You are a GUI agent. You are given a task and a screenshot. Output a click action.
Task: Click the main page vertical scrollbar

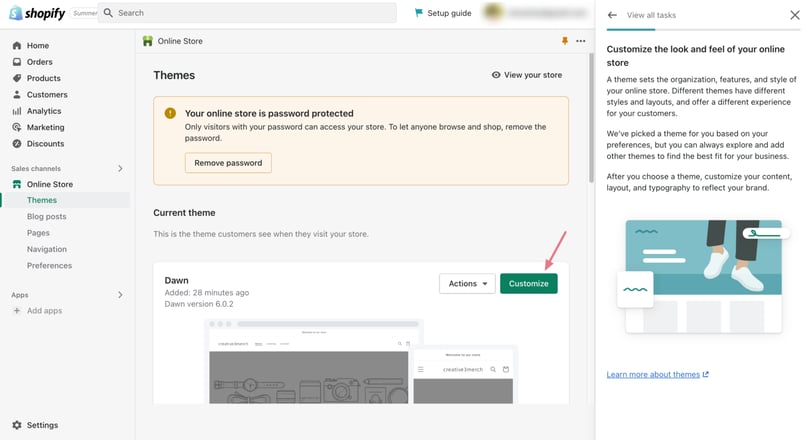click(591, 118)
